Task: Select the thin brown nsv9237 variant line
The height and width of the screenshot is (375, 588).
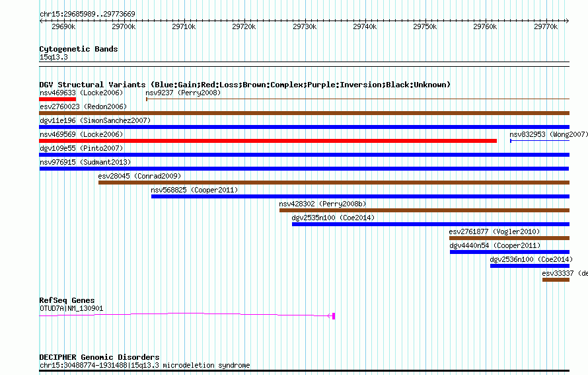Action: pos(357,99)
